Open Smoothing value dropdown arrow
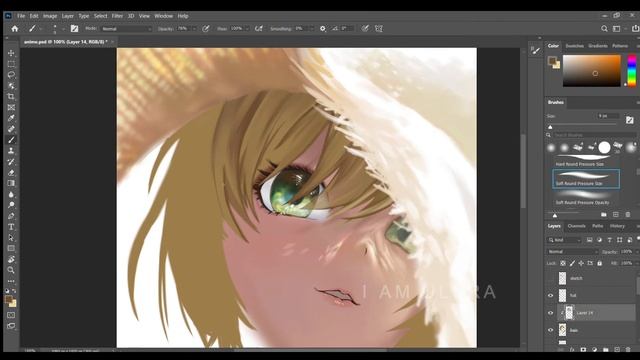The image size is (640, 360). click(311, 29)
